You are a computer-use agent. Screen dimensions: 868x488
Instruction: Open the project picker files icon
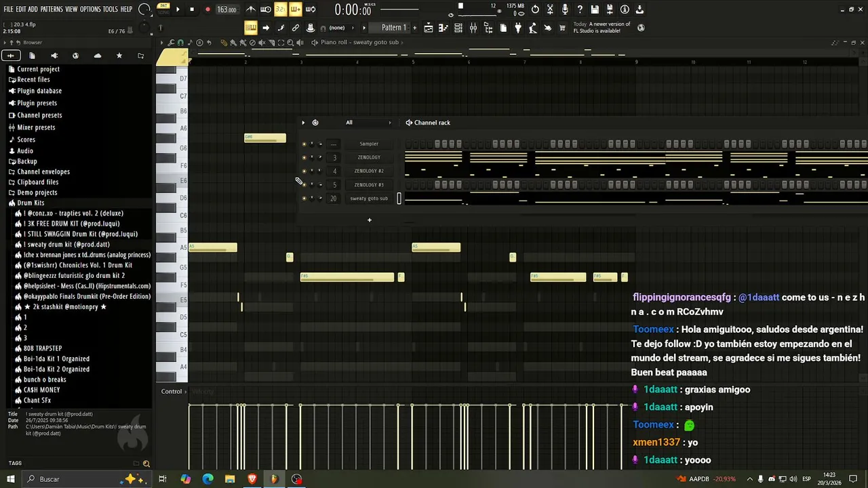click(503, 28)
